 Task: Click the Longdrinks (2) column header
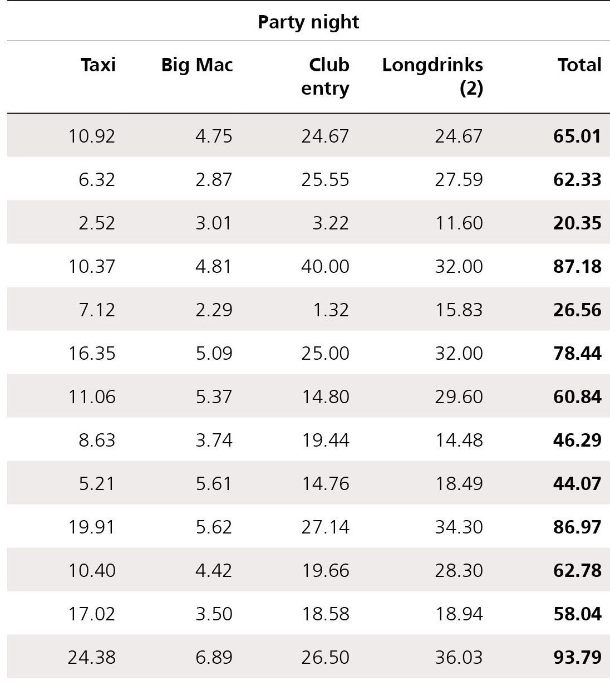click(432, 76)
